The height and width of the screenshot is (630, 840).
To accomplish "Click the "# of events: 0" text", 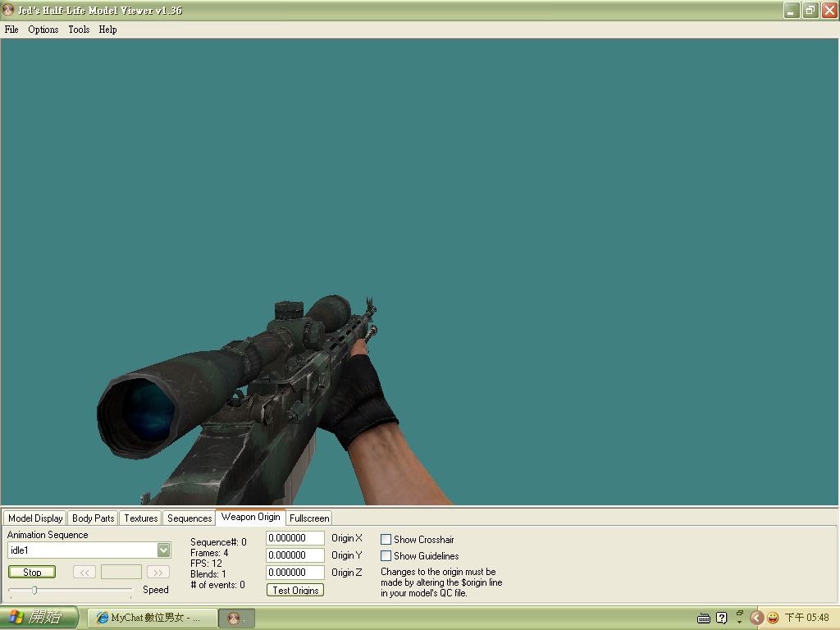I will [217, 585].
